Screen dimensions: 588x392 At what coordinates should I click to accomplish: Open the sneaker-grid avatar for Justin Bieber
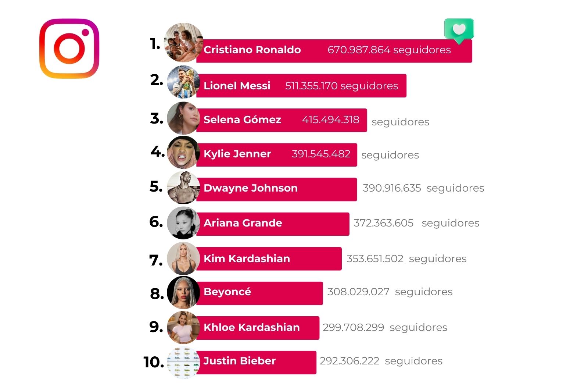pos(183,362)
